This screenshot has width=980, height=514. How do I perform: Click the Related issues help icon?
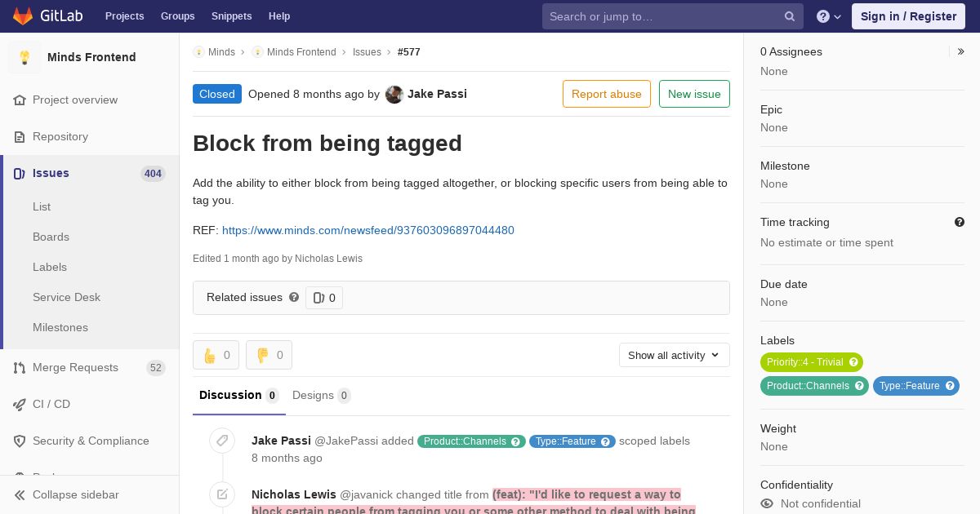pyautogui.click(x=294, y=298)
